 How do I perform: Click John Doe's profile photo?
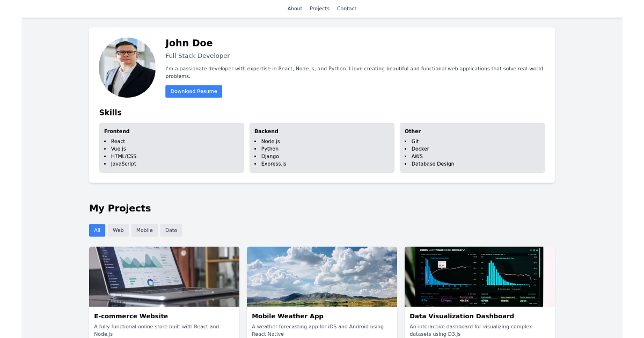pyautogui.click(x=127, y=68)
